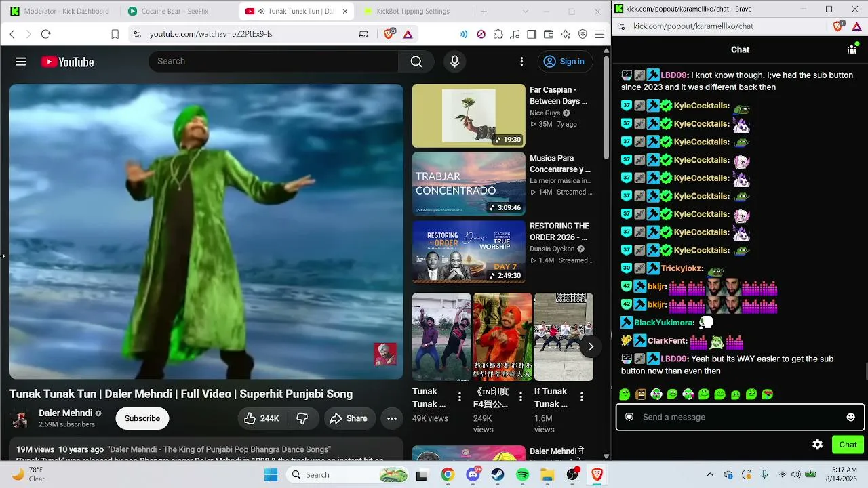
Task: Open the media control music note icon
Action: [515, 34]
